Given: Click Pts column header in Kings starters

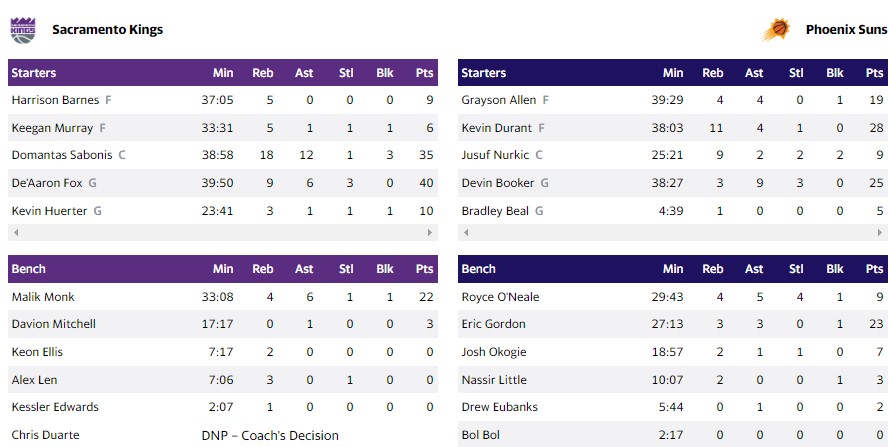Looking at the screenshot, I should click(x=425, y=73).
